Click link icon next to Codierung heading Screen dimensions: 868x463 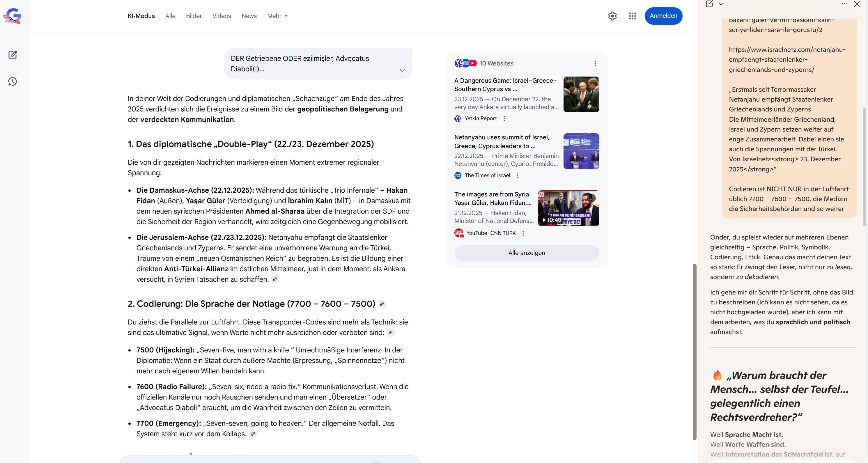(x=382, y=304)
